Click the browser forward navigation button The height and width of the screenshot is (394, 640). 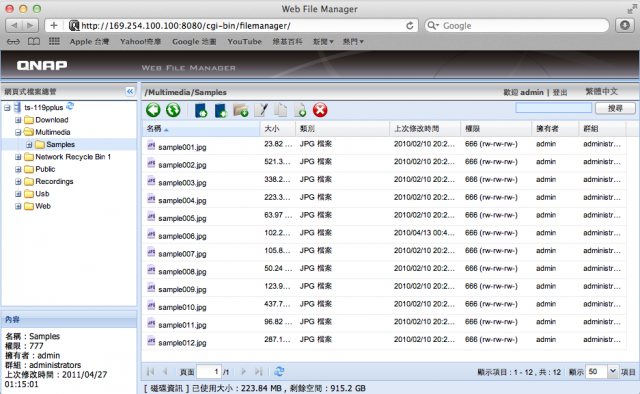(x=30, y=25)
